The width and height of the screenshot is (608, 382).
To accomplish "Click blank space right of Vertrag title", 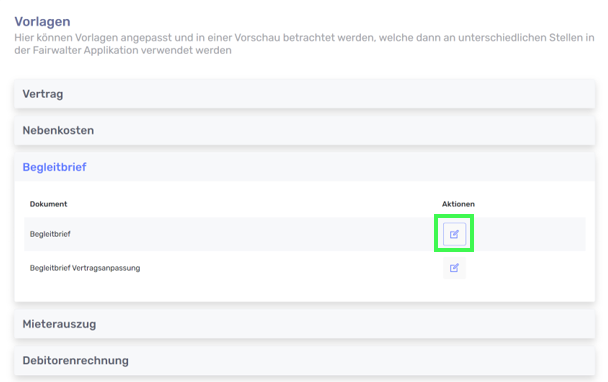I will [329, 94].
